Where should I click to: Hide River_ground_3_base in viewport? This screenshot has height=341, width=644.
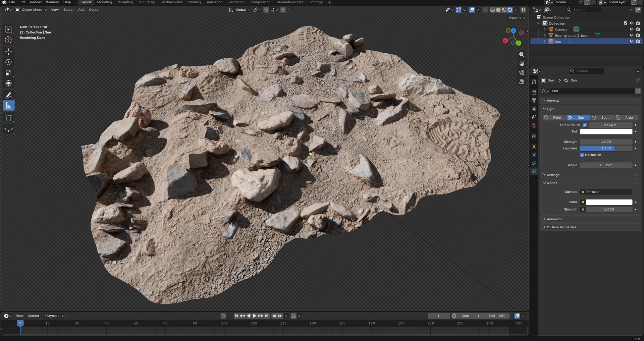[x=632, y=36]
